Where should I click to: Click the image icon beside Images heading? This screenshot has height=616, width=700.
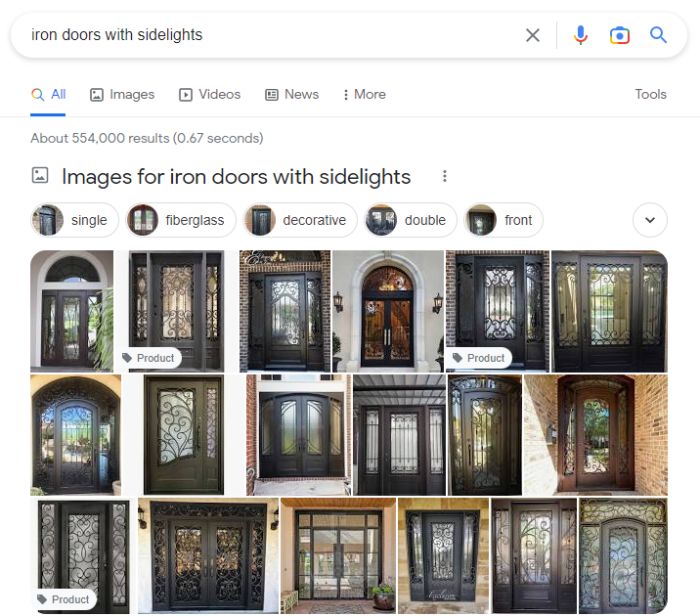[40, 175]
